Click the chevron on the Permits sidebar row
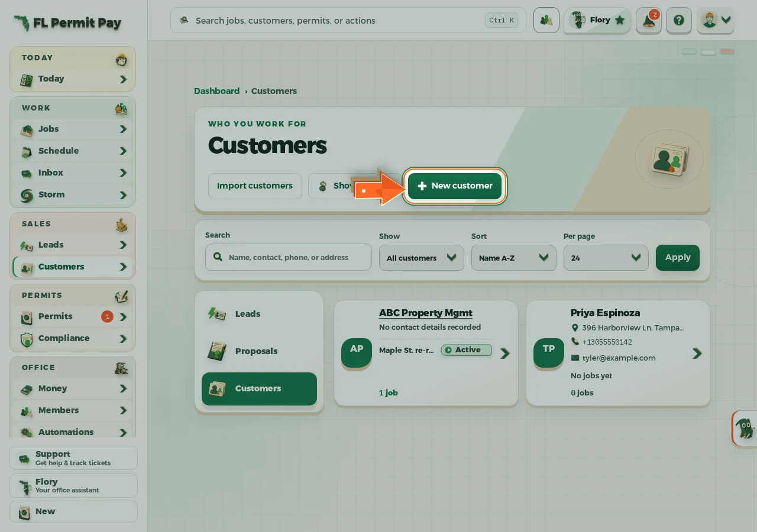Screen dimensions: 757x532 123,317
